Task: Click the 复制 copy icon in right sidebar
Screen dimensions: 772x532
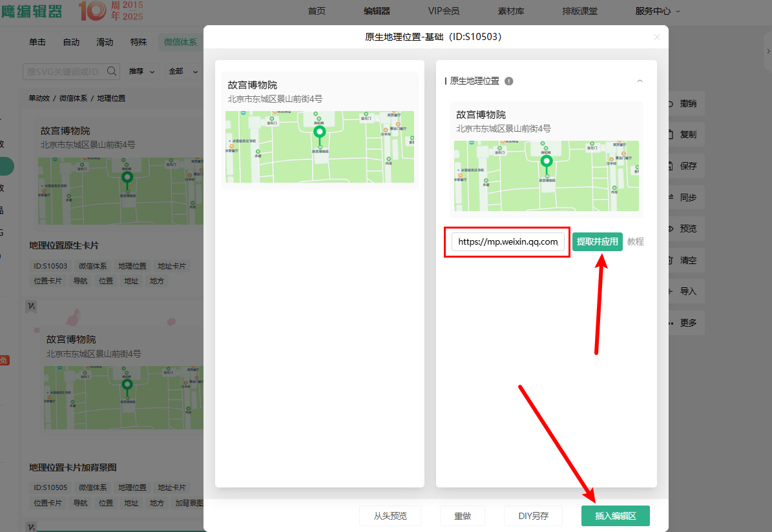Action: 671,135
